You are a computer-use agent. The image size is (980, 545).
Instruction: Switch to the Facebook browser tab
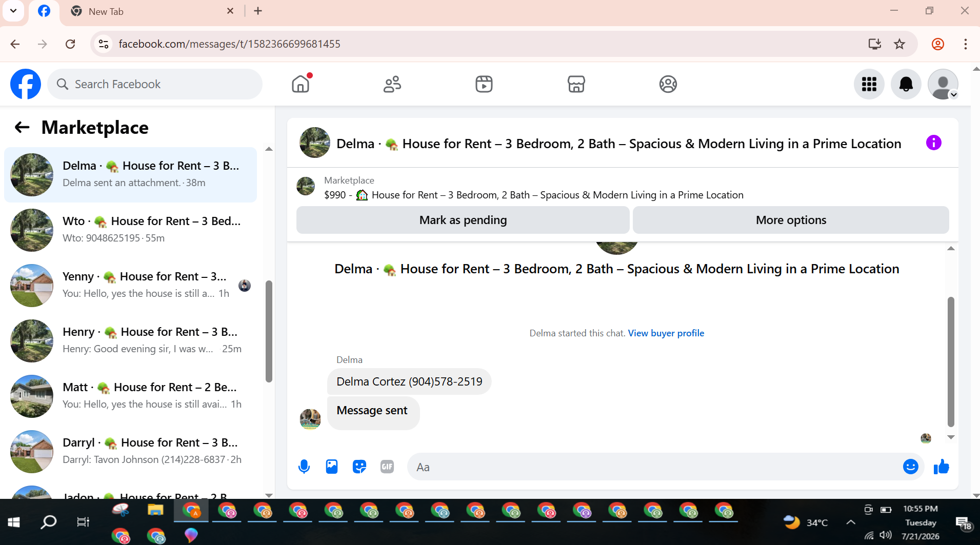coord(44,11)
